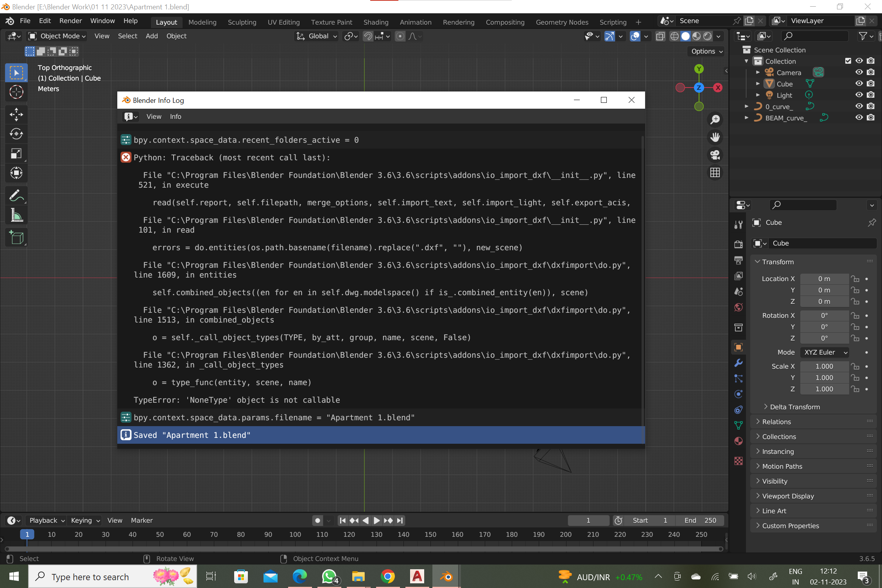Select the Scale tool
This screenshot has height=588, width=882.
point(16,154)
